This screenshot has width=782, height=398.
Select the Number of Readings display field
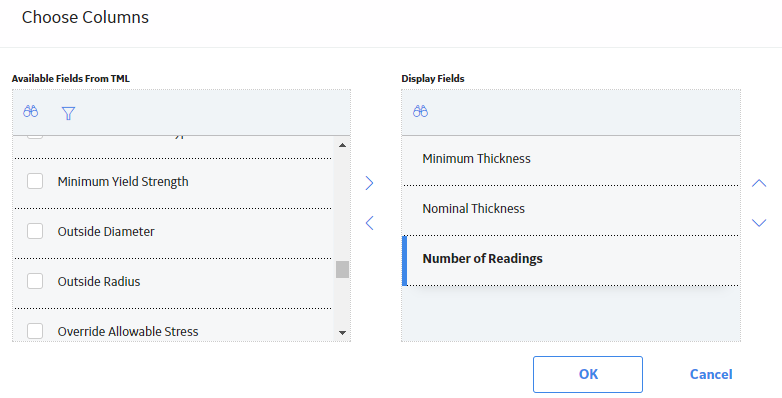click(571, 260)
